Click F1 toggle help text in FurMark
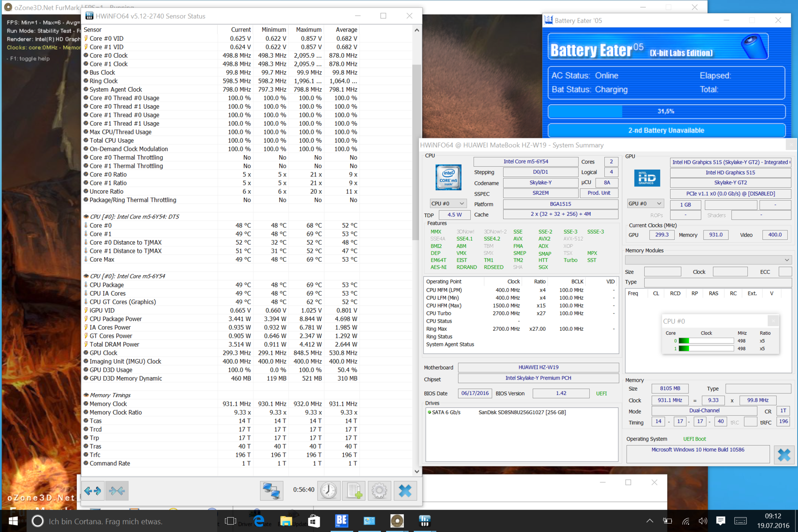The image size is (798, 532). pyautogui.click(x=28, y=59)
